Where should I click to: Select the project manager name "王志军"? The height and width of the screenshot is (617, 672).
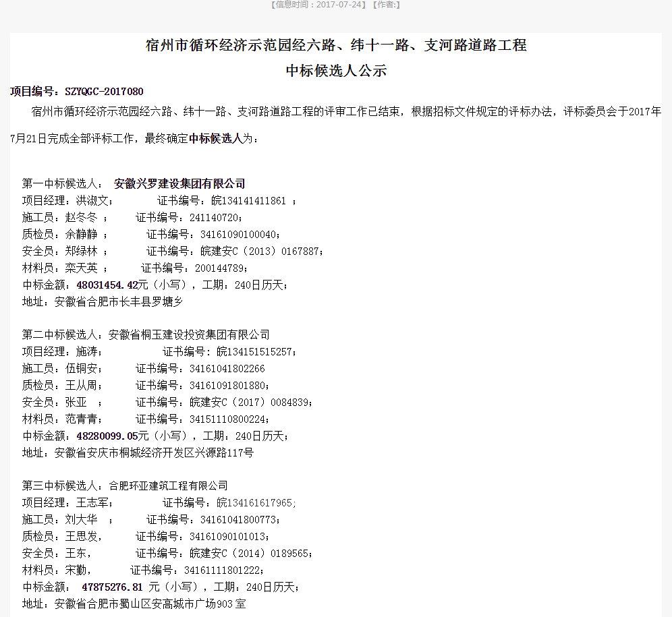click(92, 502)
